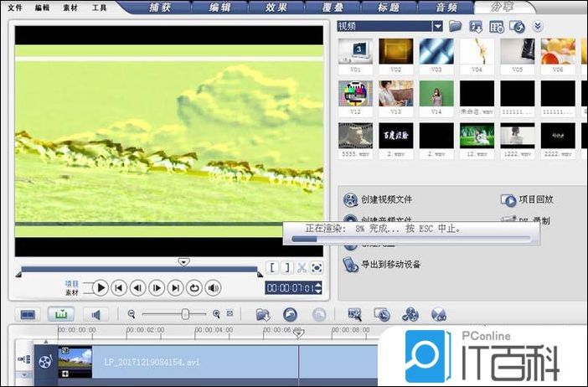Click the project playback icon

pos(508,200)
